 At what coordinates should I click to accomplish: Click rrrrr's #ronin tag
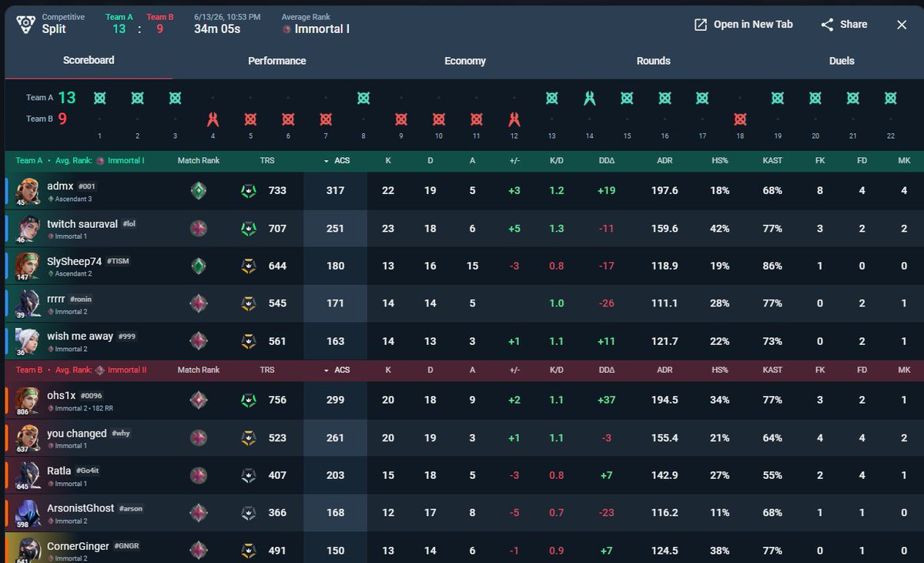coord(81,299)
